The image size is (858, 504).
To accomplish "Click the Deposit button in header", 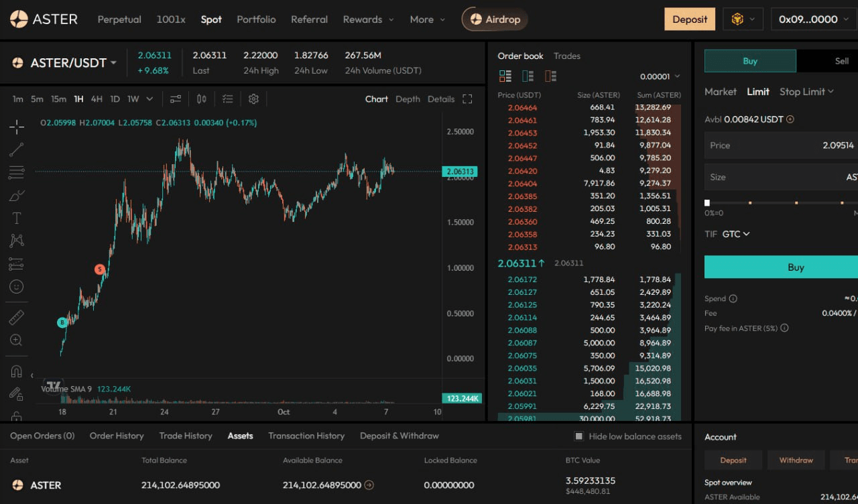I will coord(690,19).
